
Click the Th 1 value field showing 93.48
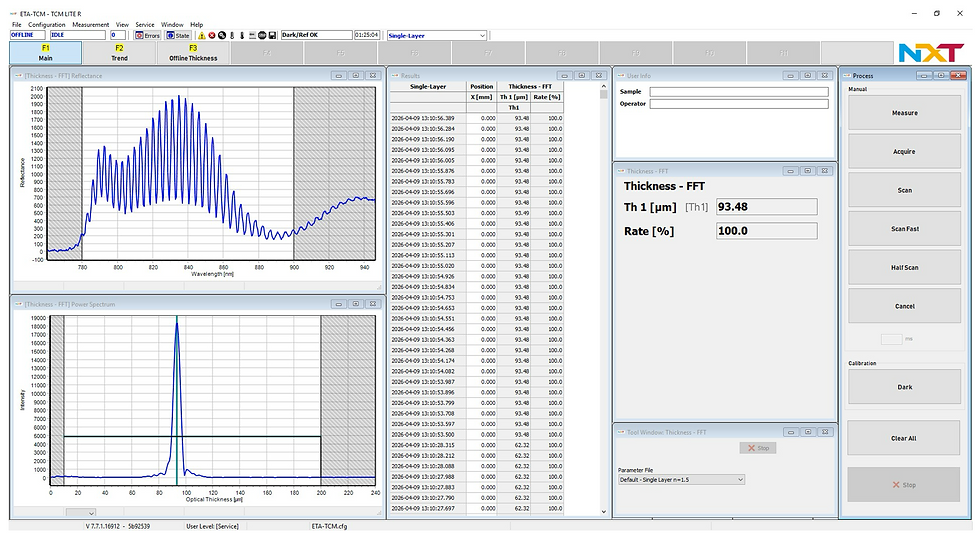(x=766, y=207)
